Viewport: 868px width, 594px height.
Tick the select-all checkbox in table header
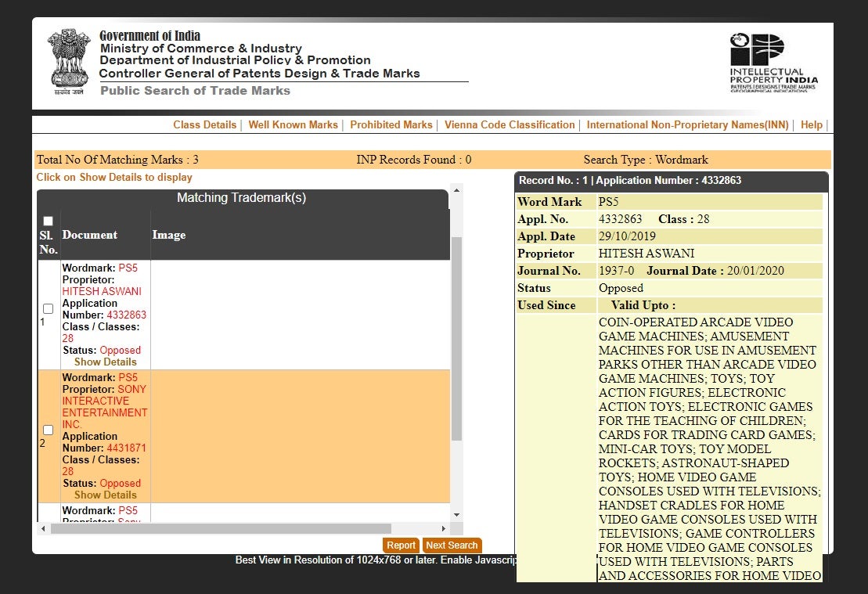pyautogui.click(x=49, y=221)
